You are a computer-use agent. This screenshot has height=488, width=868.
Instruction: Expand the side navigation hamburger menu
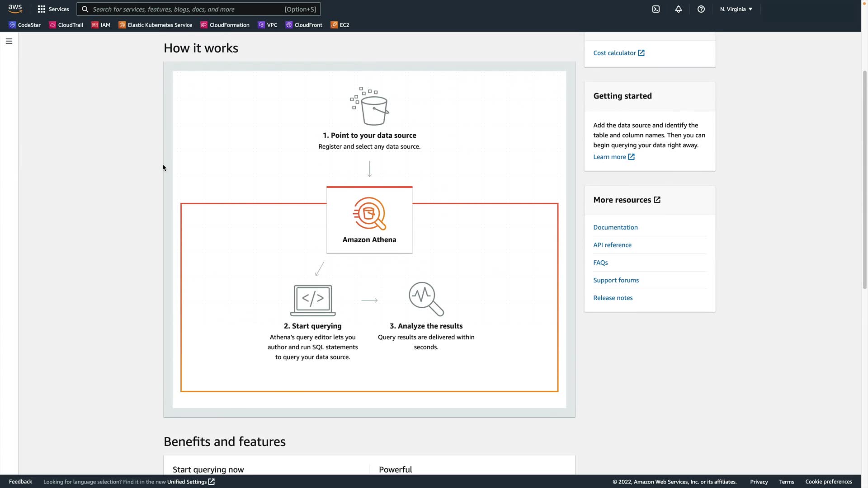click(x=9, y=41)
